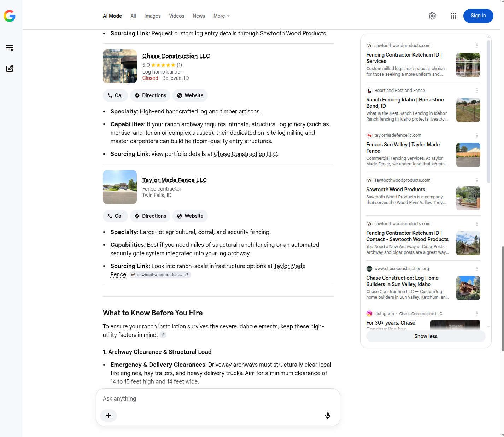Get Directions to Taylor Made Fence LLC
Image resolution: width=504 pixels, height=437 pixels.
point(150,216)
